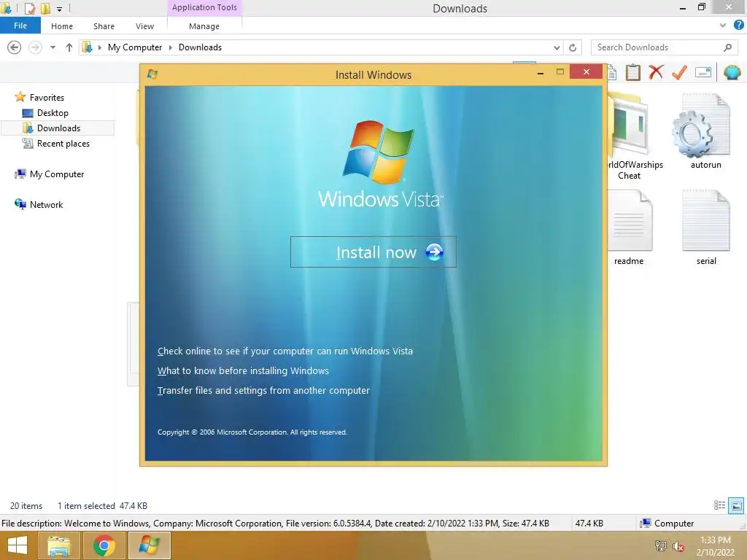Select My Computer in the navigation pane

[57, 174]
